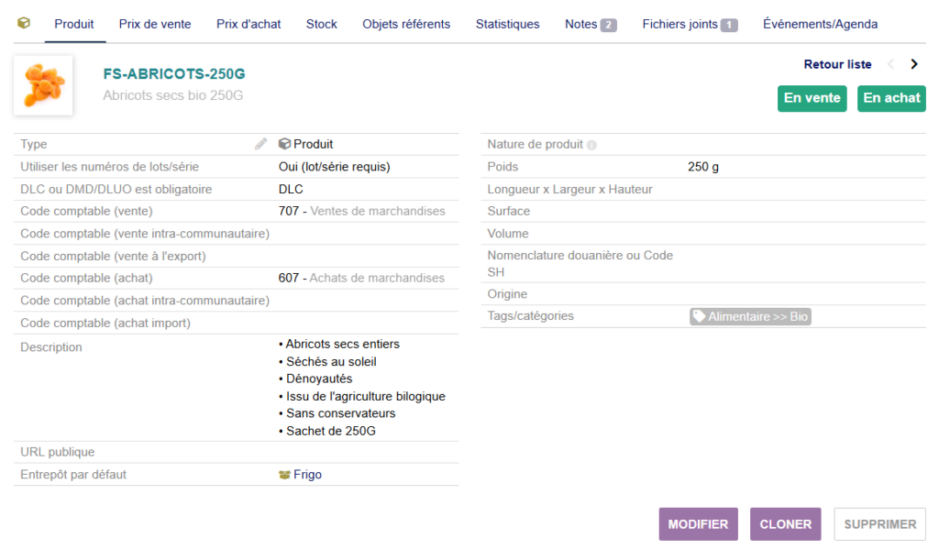The image size is (939, 560).
Task: Toggle the En achat status
Action: tap(890, 98)
